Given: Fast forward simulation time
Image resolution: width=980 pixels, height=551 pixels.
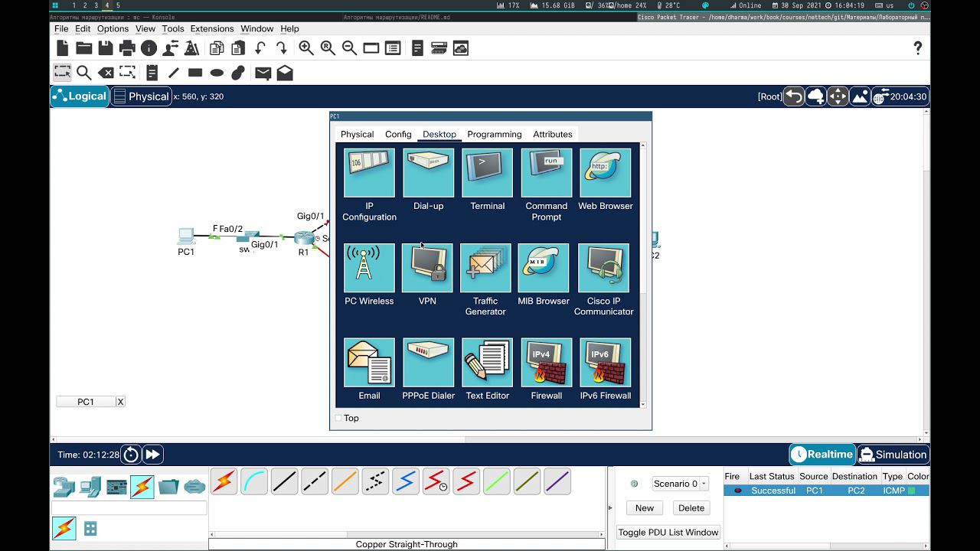Looking at the screenshot, I should click(153, 455).
